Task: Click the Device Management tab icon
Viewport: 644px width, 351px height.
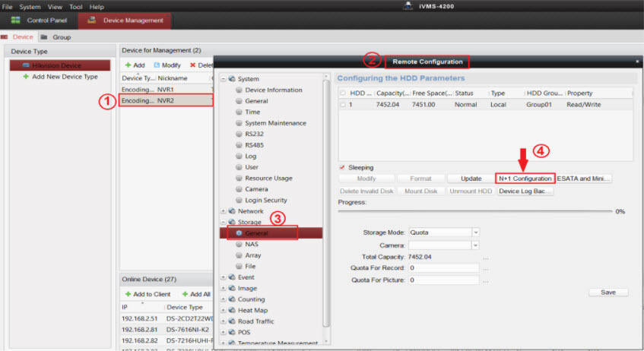Action: coord(92,20)
